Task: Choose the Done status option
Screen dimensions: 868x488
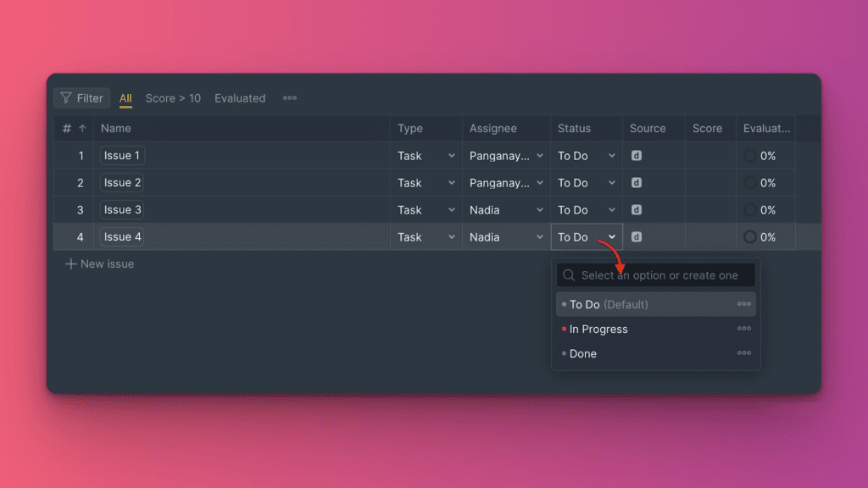Action: 583,353
